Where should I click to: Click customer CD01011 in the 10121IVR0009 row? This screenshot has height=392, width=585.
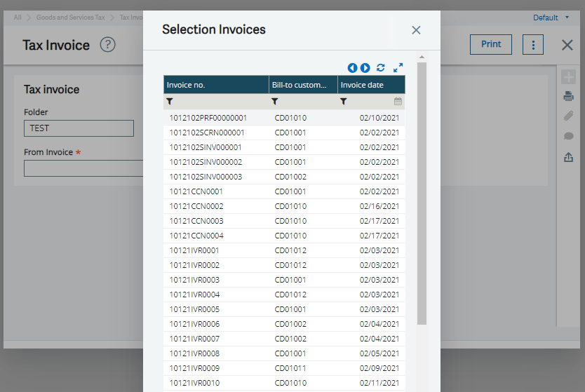[290, 368]
